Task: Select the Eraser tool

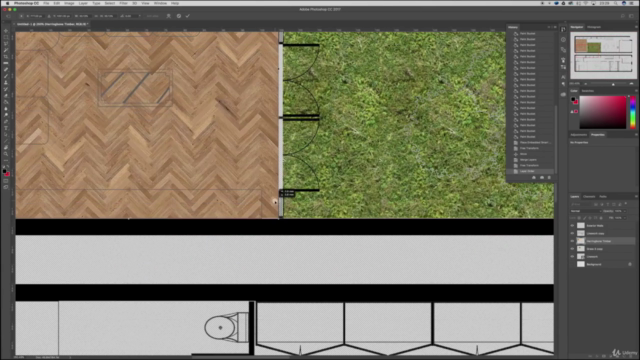Action: (x=6, y=96)
